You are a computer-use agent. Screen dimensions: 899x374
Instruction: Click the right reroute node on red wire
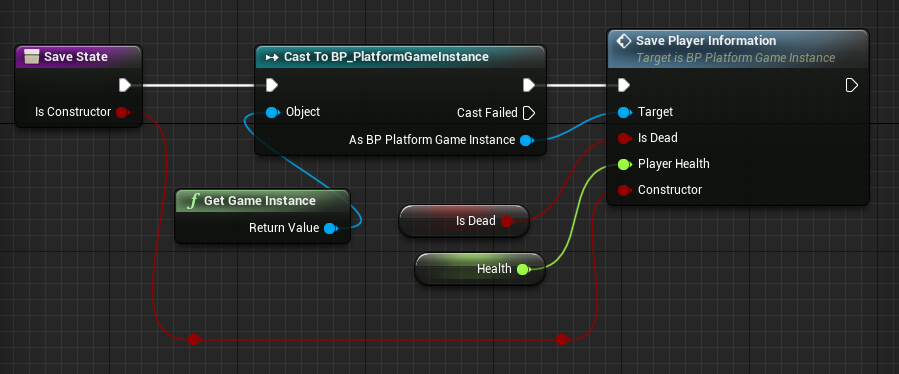coord(561,340)
